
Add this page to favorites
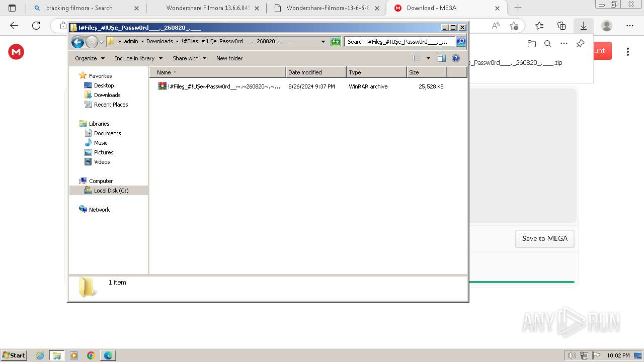(x=514, y=26)
